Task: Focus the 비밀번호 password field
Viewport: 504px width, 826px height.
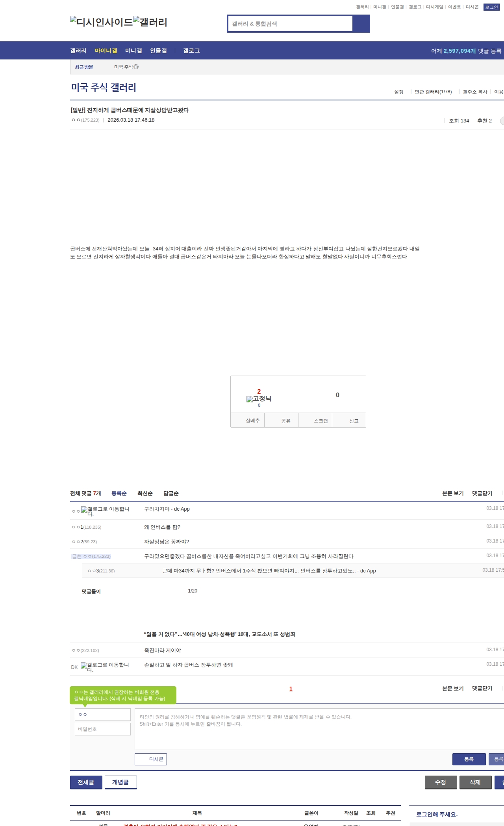Action: coord(103,729)
